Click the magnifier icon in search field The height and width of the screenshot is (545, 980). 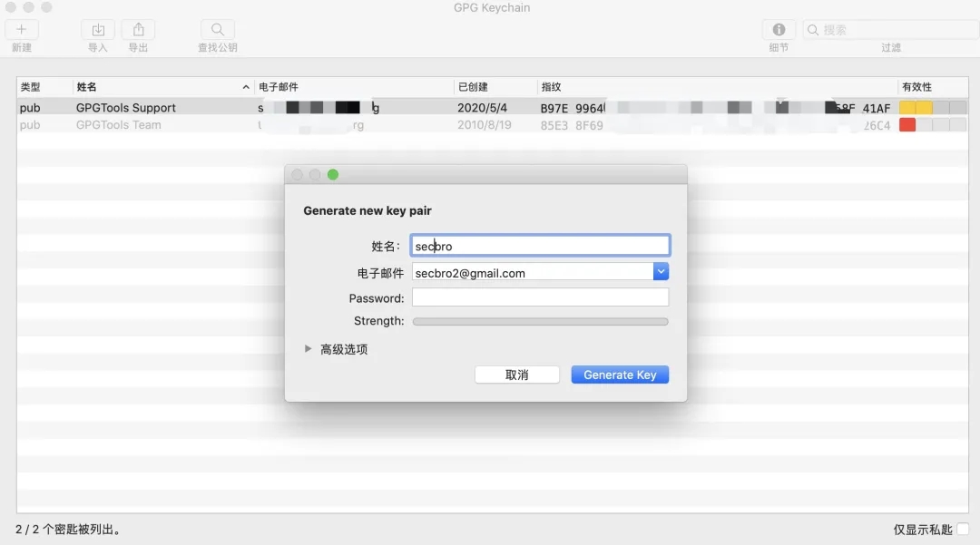814,30
